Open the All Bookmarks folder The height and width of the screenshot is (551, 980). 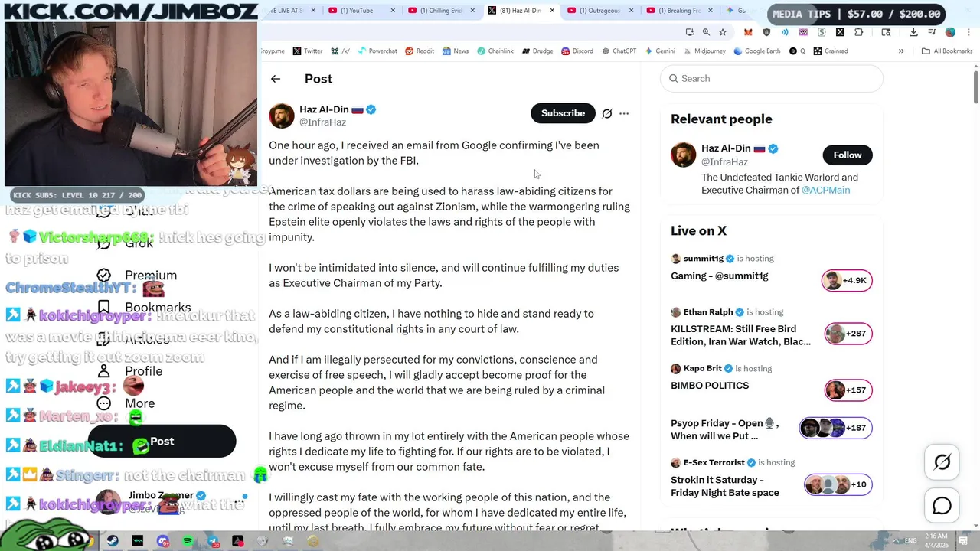point(947,51)
